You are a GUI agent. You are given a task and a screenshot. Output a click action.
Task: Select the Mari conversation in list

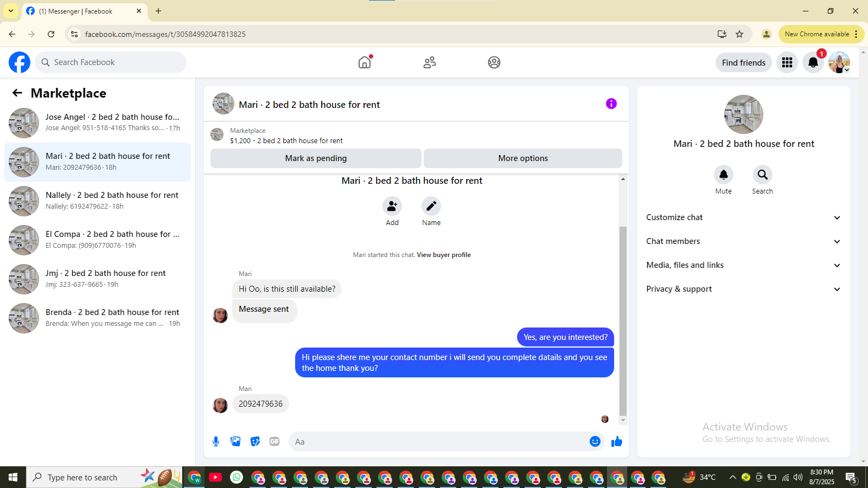click(98, 162)
